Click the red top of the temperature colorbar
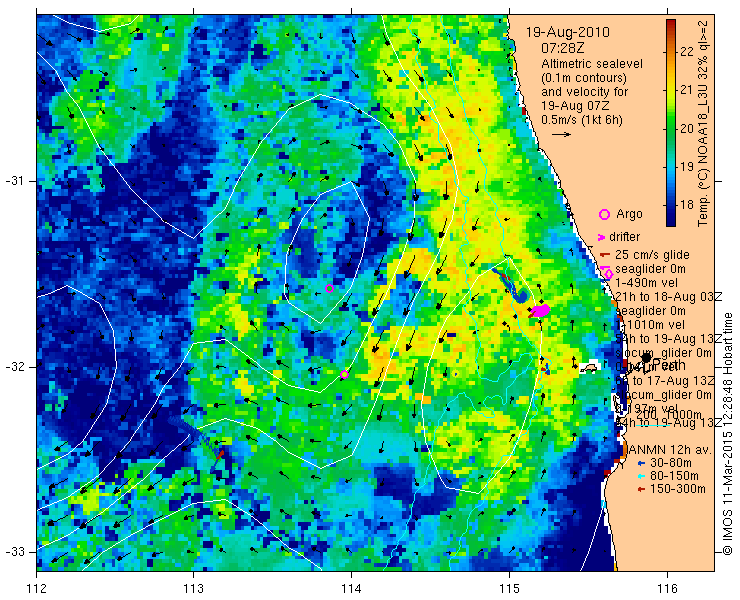 tap(671, 23)
